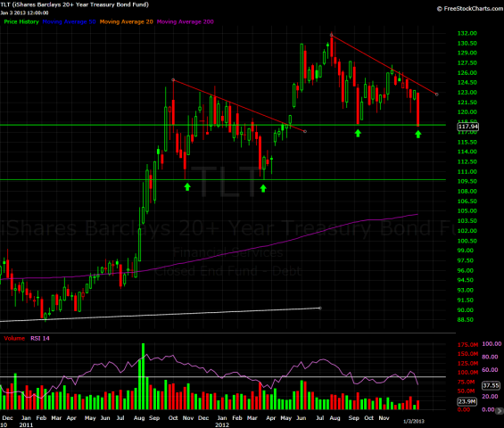The height and width of the screenshot is (428, 504).
Task: Click the 120.00 price axis label
Action: coord(467,111)
